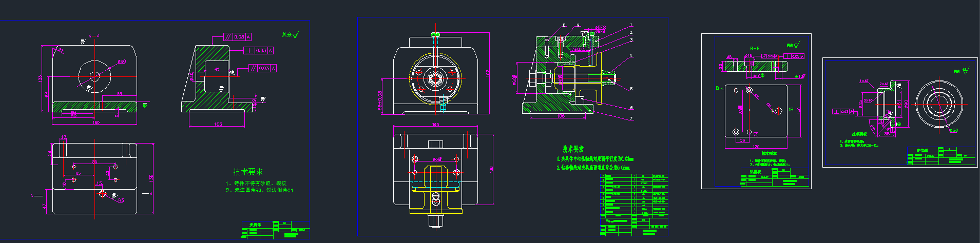Click the ø60 label on the ring part
The image size is (980, 243).
(x=953, y=130)
